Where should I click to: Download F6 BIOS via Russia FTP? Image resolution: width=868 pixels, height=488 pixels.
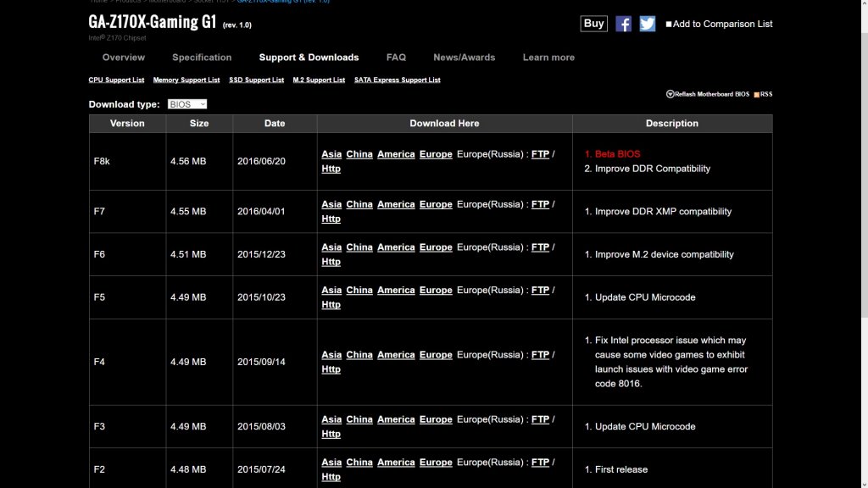(540, 247)
